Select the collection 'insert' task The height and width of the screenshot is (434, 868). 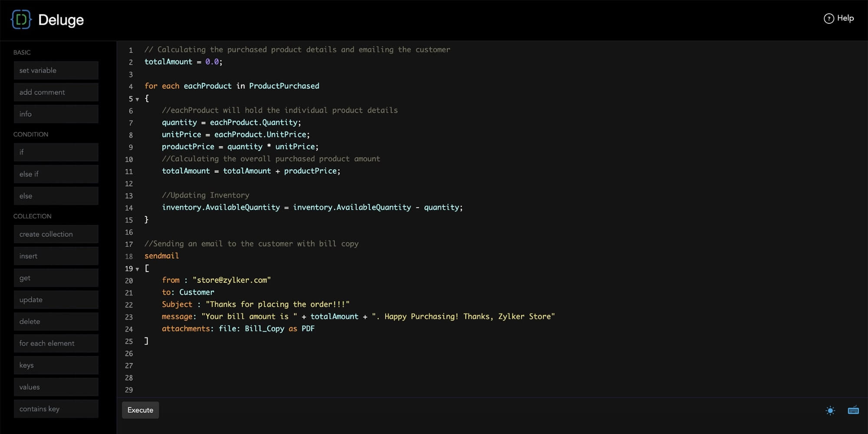[56, 256]
